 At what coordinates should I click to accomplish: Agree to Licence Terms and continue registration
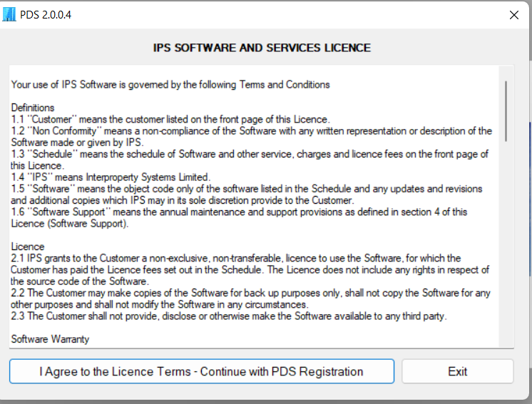(x=201, y=371)
